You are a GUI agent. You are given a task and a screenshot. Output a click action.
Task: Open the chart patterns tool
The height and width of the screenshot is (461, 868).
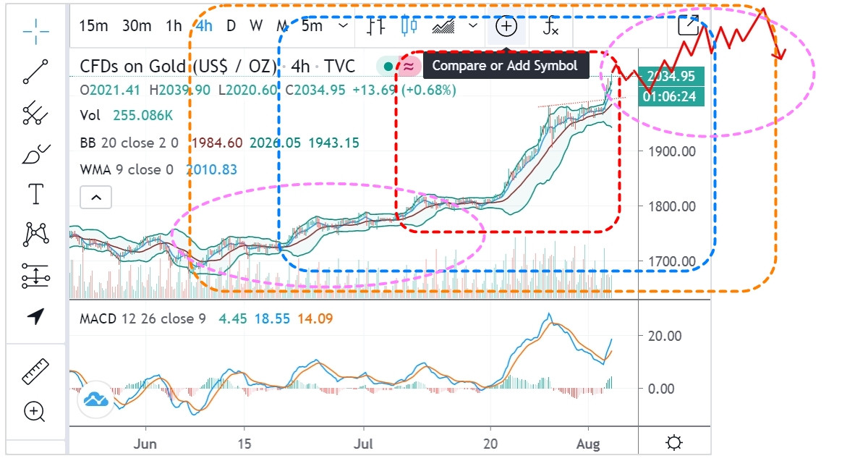click(35, 234)
